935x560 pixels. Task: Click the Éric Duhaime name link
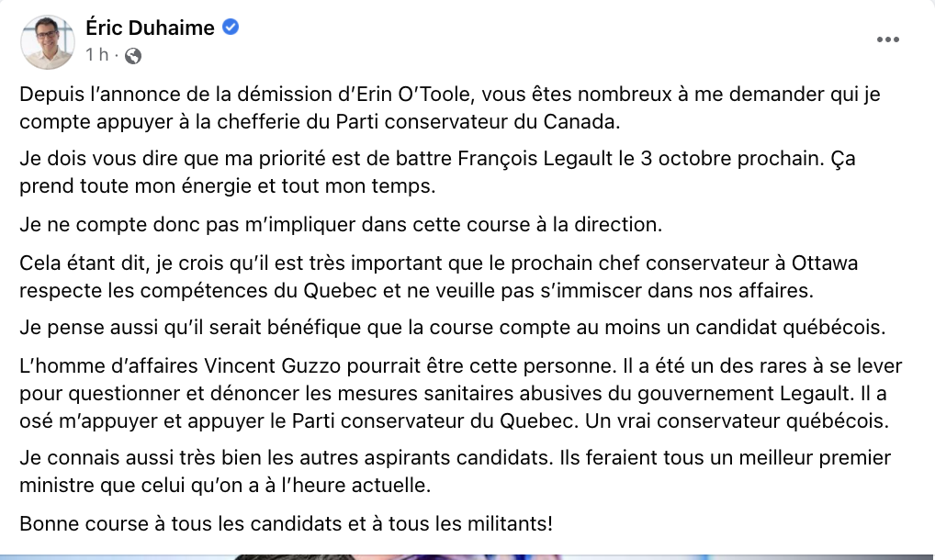point(150,28)
